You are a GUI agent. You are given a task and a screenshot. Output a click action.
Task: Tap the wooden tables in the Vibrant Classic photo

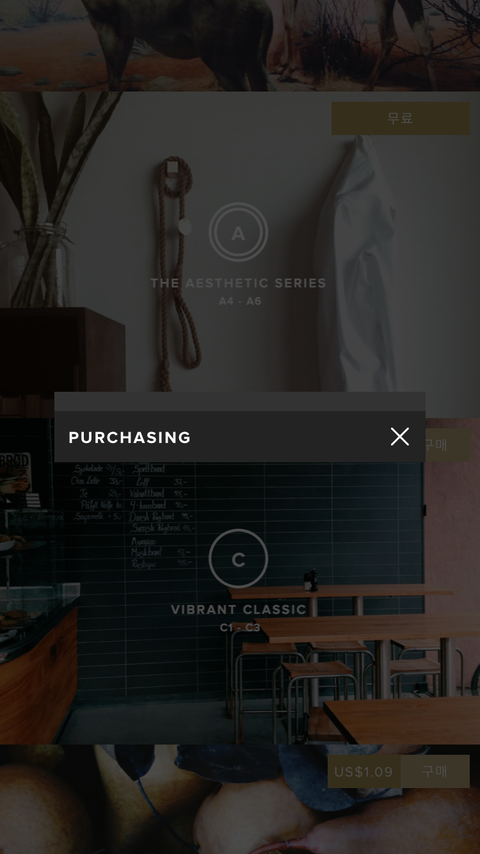(x=354, y=654)
